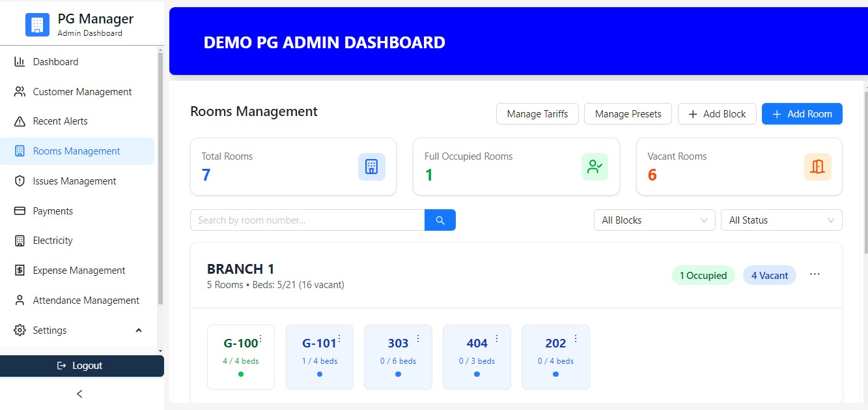Image resolution: width=868 pixels, height=410 pixels.
Task: Click the Manage Tariffs button
Action: click(537, 113)
